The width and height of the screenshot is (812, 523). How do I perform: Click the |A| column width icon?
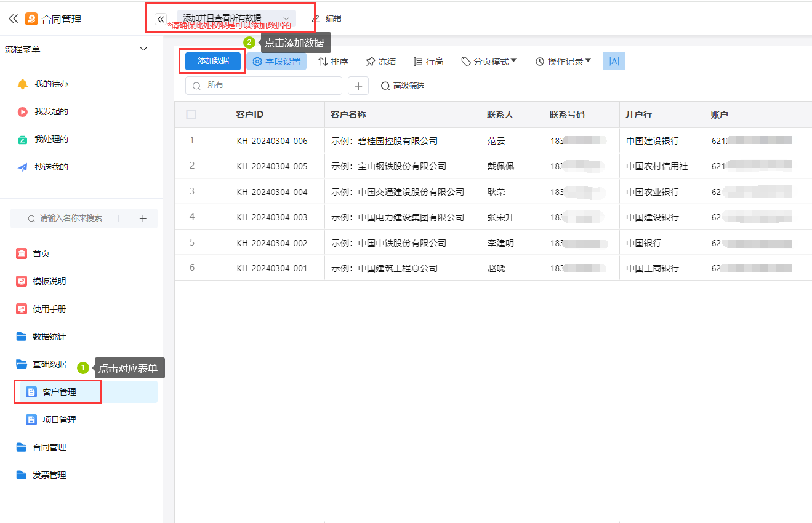click(614, 61)
